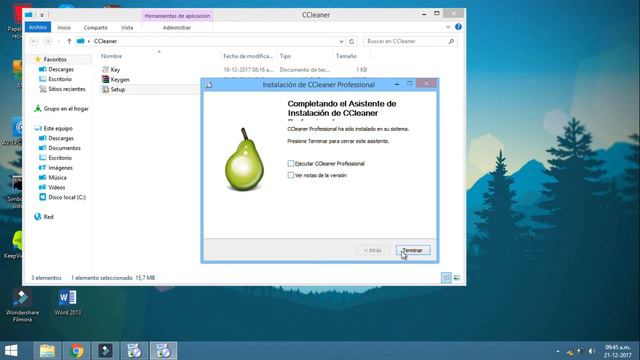Select Este equipo in sidebar
The image size is (640, 360).
pyautogui.click(x=58, y=129)
